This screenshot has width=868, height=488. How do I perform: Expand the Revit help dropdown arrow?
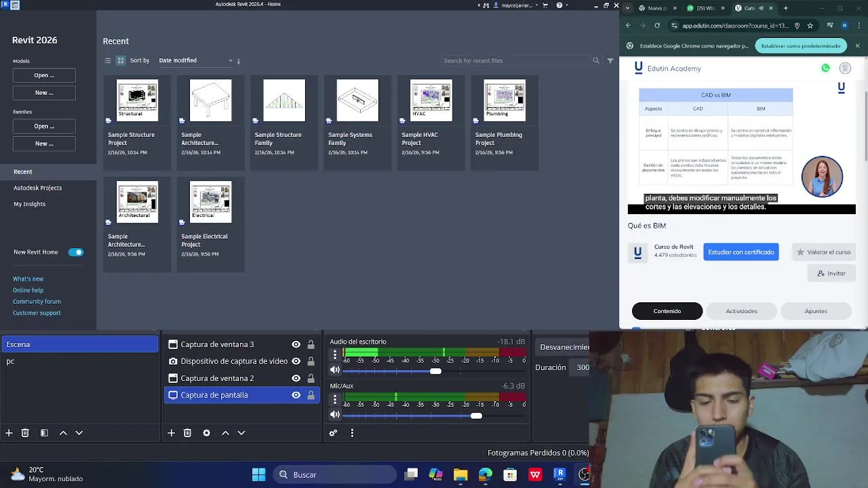[568, 5]
